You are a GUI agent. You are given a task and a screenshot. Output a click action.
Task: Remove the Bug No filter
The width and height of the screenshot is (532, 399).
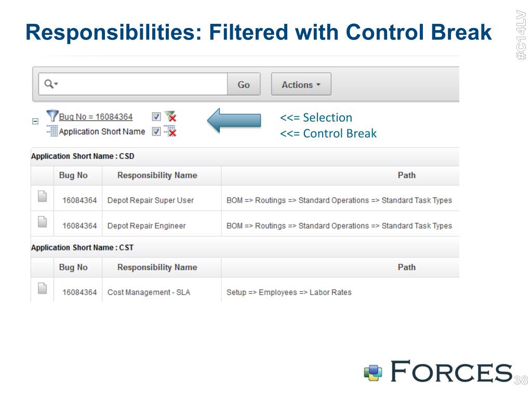pos(170,116)
